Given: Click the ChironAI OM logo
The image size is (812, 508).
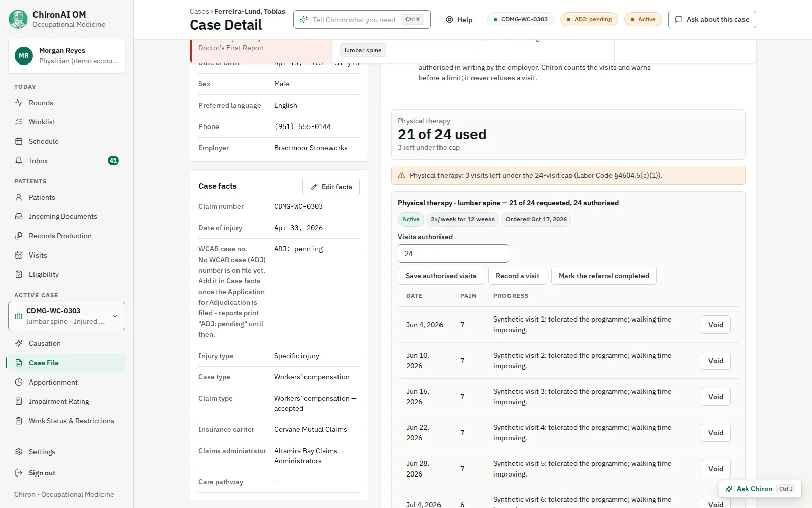Looking at the screenshot, I should coord(18,19).
